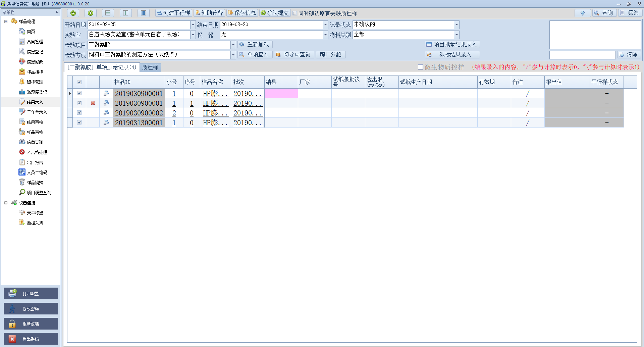Click the exit system red icon
This screenshot has height=347, width=644.
coord(12,339)
